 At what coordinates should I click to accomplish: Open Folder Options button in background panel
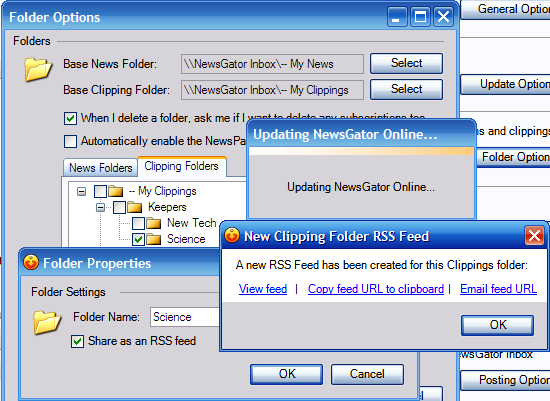513,157
